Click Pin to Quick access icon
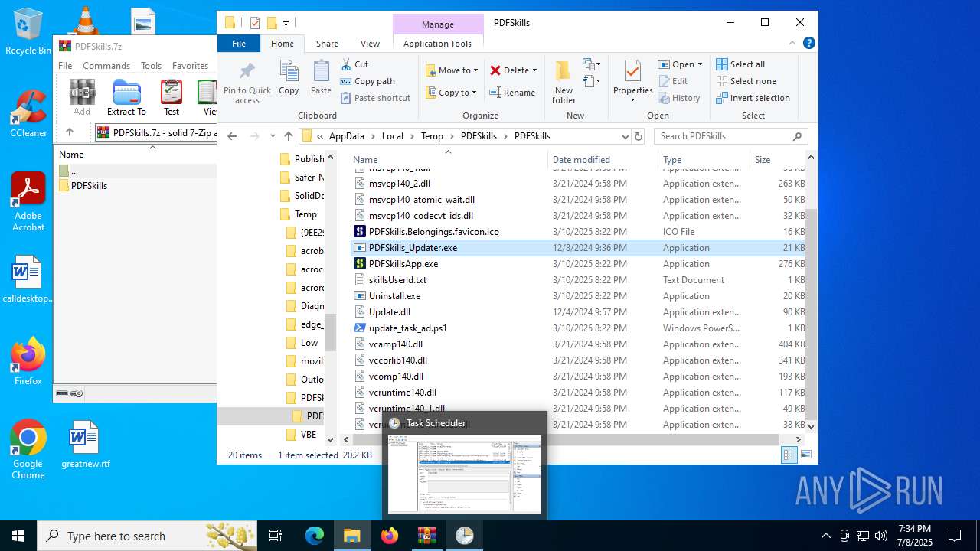The image size is (980, 551). click(x=247, y=83)
